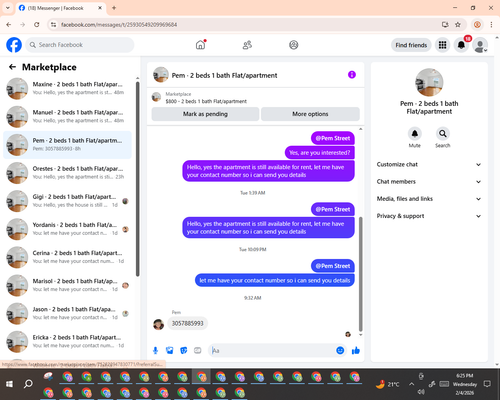500x400 pixels.
Task: Open Orestes conversation in list
Action: (67, 173)
